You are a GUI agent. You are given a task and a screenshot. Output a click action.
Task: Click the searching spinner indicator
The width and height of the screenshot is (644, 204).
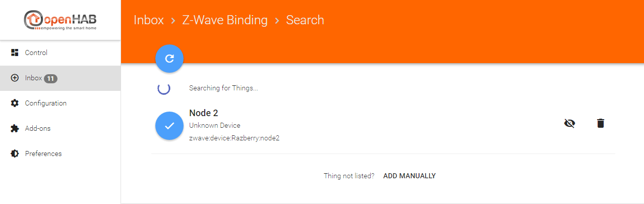pyautogui.click(x=164, y=88)
